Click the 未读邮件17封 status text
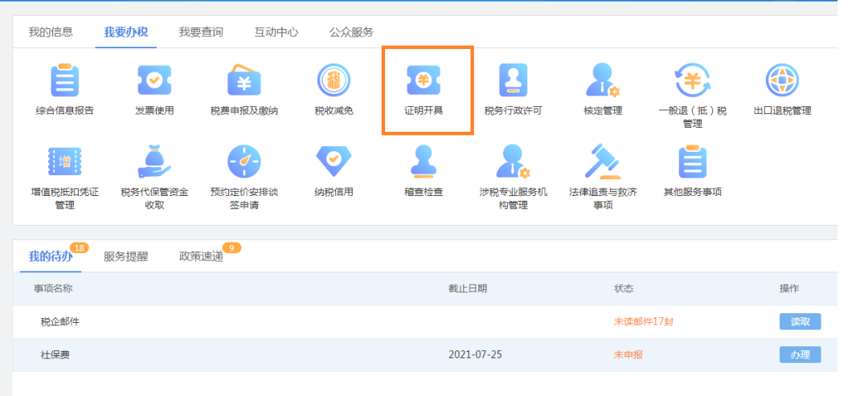This screenshot has width=868, height=396. 643,322
